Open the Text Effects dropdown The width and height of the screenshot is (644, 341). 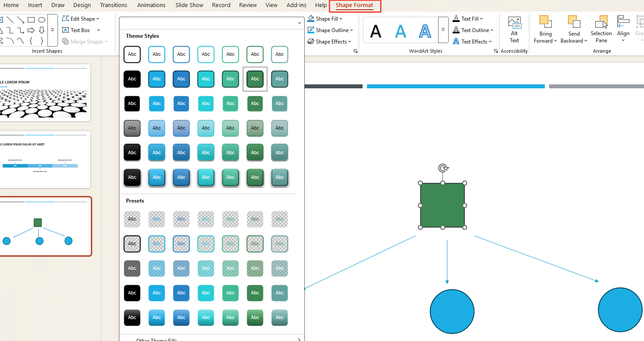pyautogui.click(x=472, y=41)
